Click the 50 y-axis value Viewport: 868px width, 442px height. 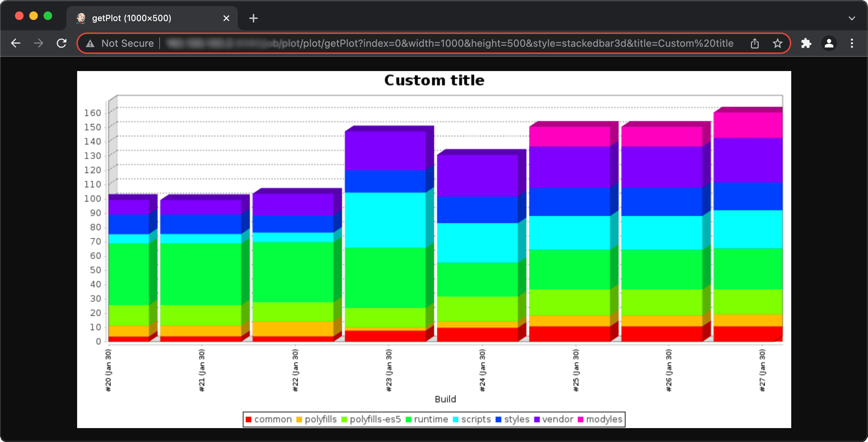96,270
